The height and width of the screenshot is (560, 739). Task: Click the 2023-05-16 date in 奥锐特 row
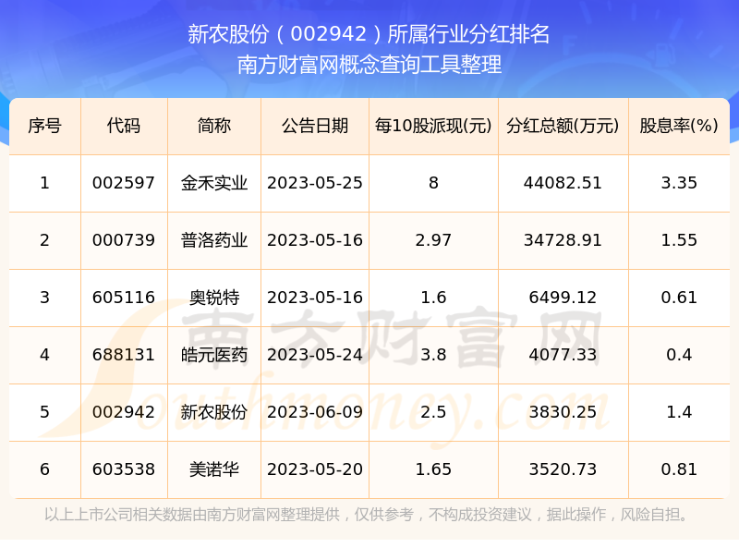(x=315, y=298)
